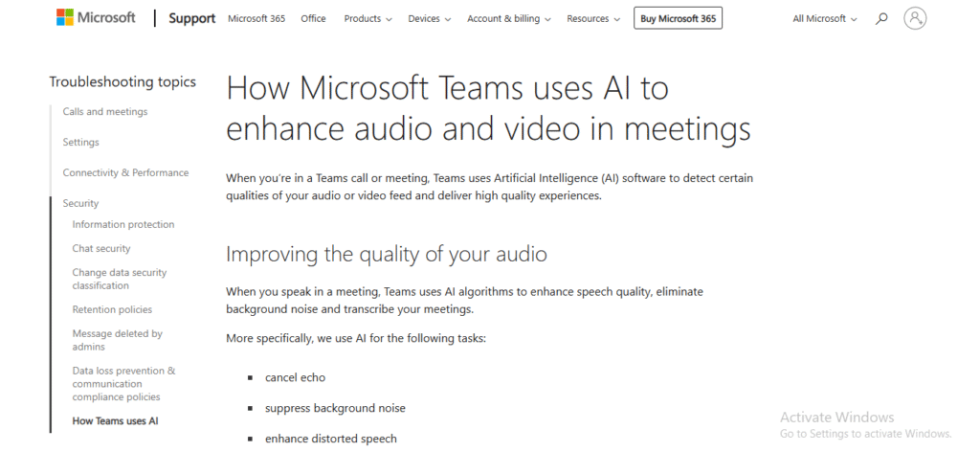980x452 pixels.
Task: Go to the Support home link
Action: [x=191, y=19]
